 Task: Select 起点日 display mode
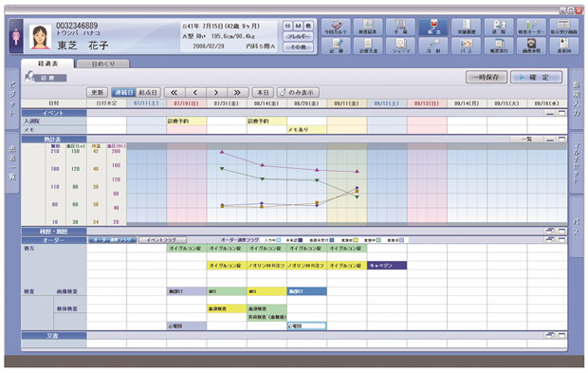[x=148, y=92]
